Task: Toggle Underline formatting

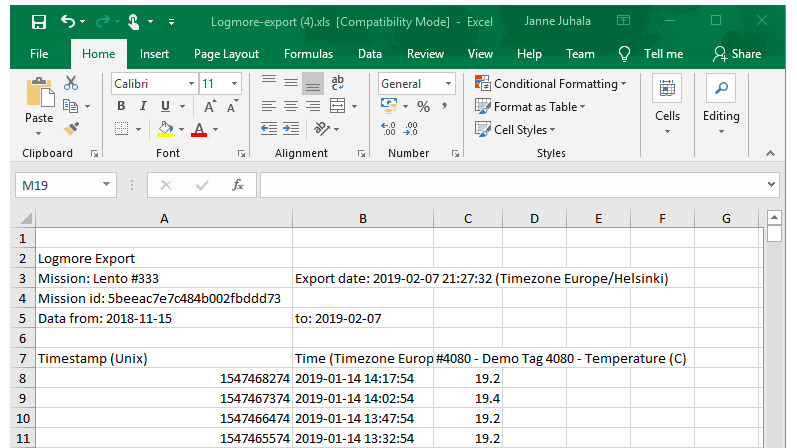Action: [165, 106]
